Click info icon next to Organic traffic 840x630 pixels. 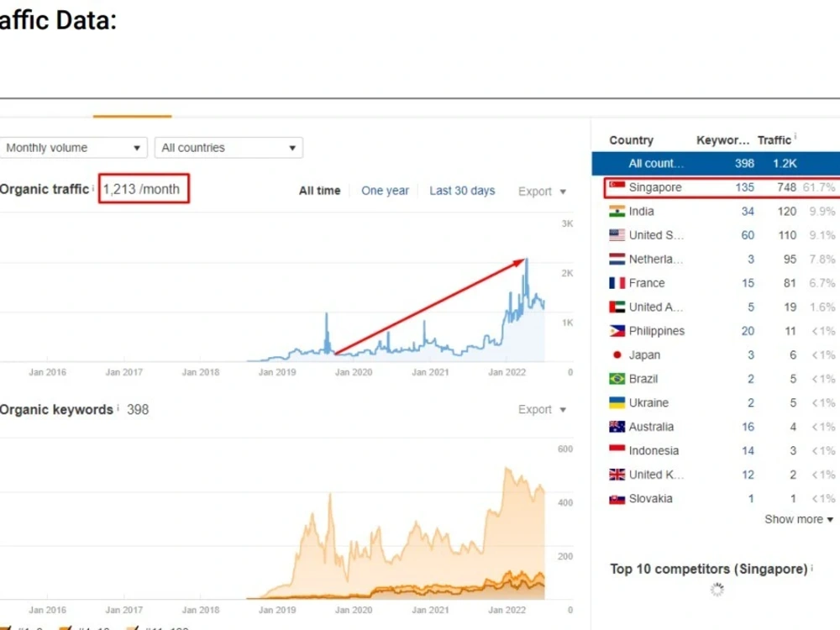click(93, 188)
